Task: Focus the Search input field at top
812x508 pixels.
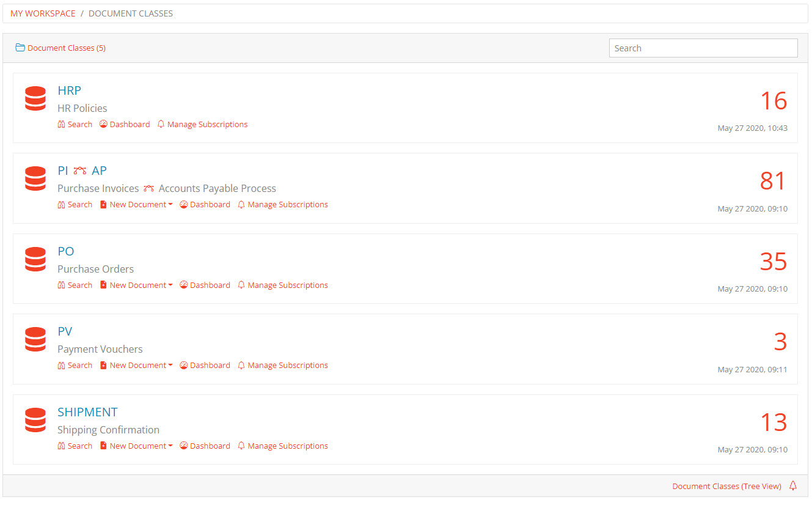Action: [x=703, y=48]
